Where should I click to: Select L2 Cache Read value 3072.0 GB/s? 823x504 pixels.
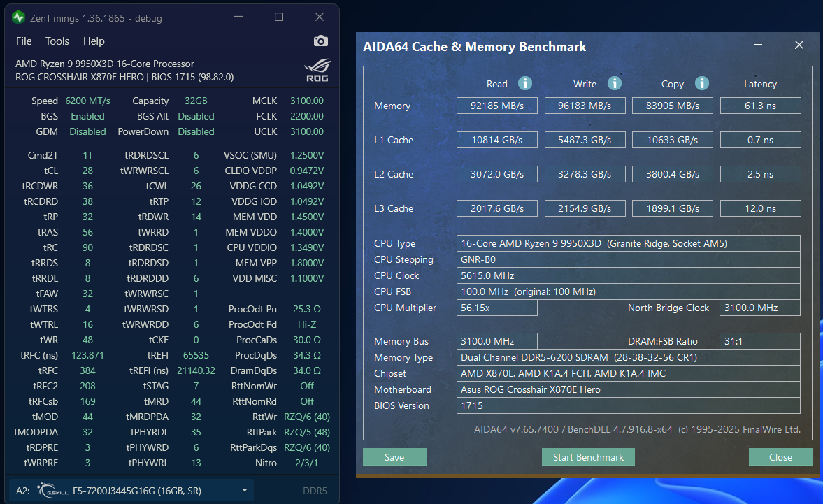497,174
